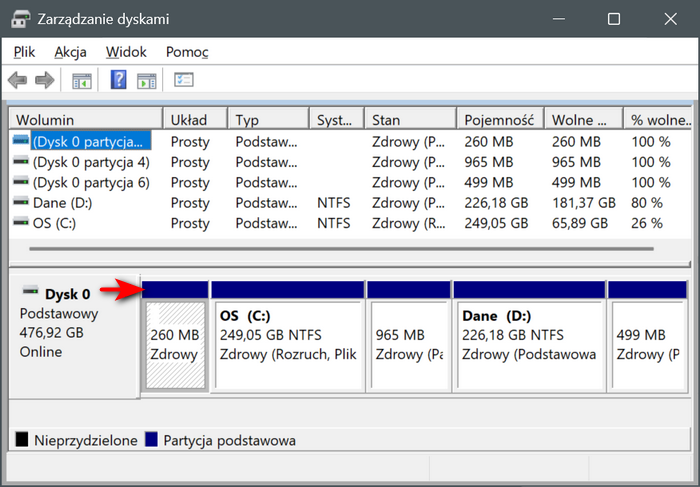
Task: Open the Widok menu
Action: [126, 52]
